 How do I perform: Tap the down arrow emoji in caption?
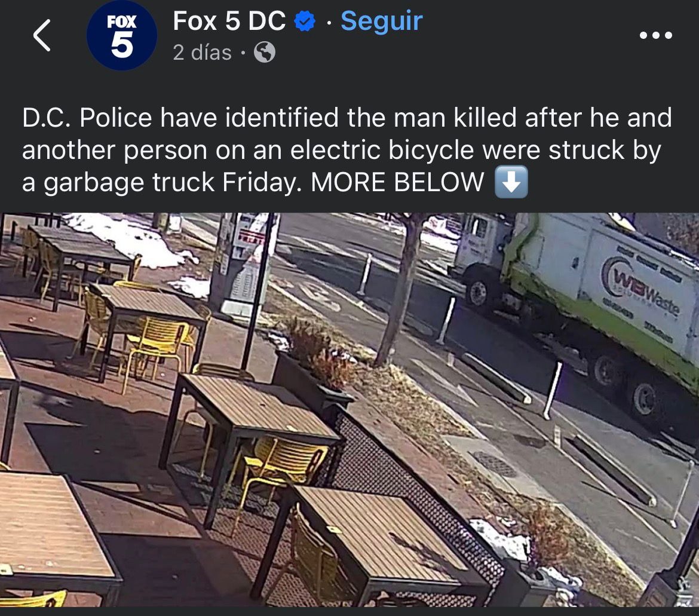[511, 182]
